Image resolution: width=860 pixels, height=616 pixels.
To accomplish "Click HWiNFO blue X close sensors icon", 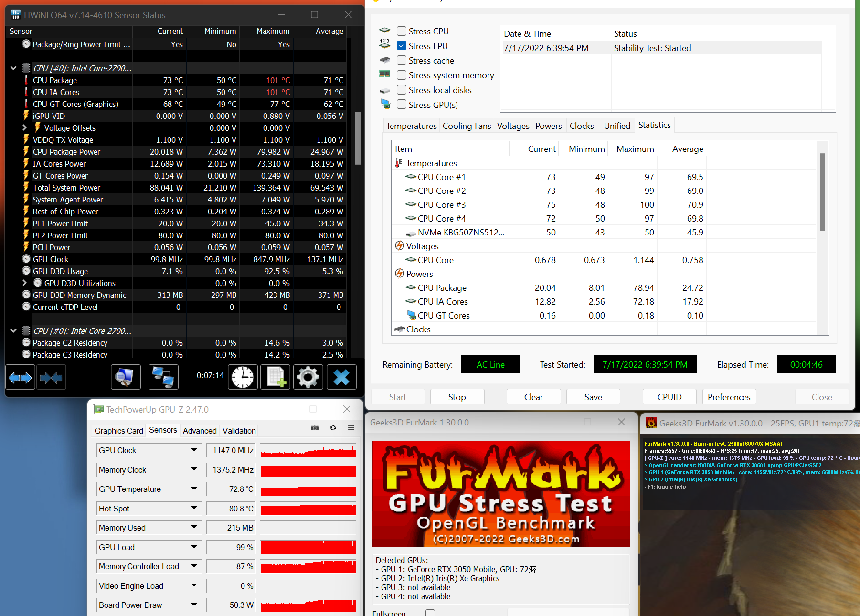I will click(341, 377).
